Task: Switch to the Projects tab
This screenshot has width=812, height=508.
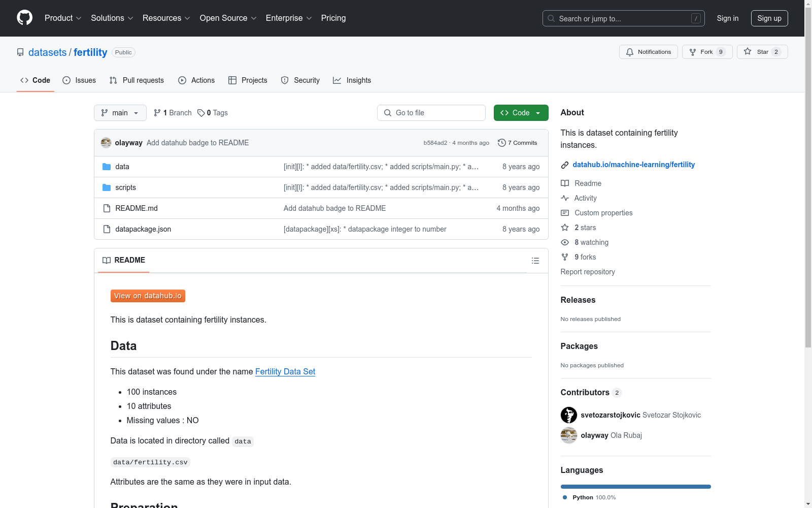Action: pyautogui.click(x=248, y=80)
